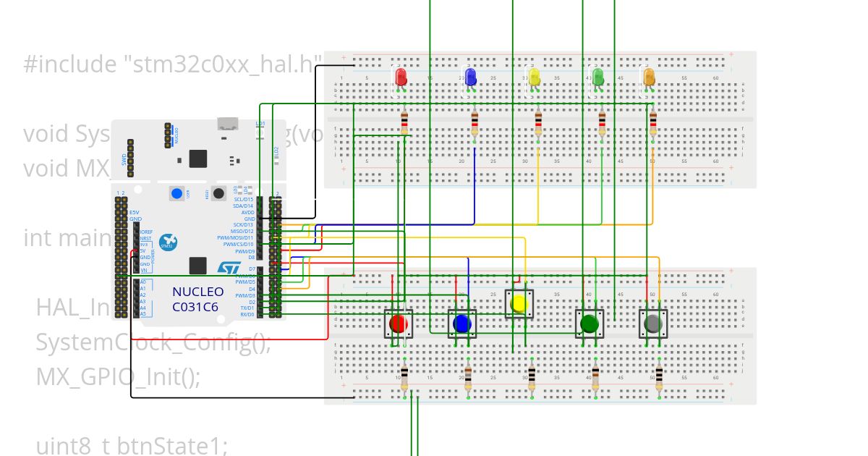The height and width of the screenshot is (456, 868).
Task: Select the resistor connected to the blue LED
Action: 475,124
